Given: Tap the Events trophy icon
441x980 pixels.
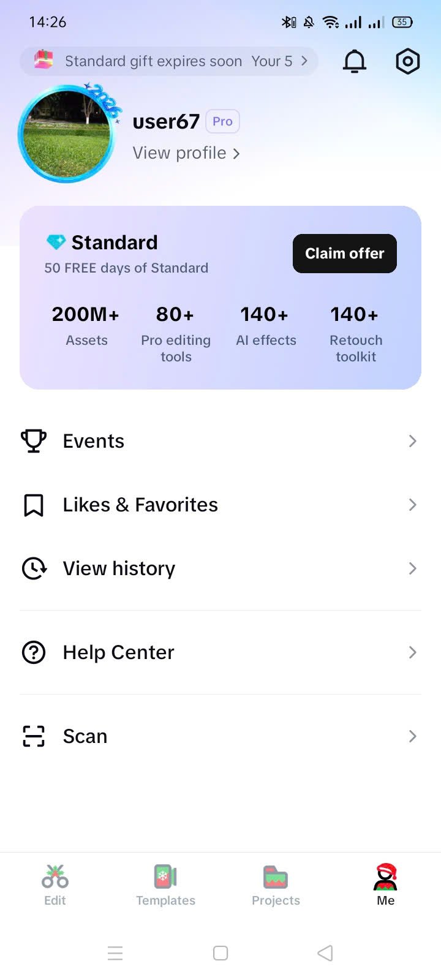Looking at the screenshot, I should click(34, 441).
